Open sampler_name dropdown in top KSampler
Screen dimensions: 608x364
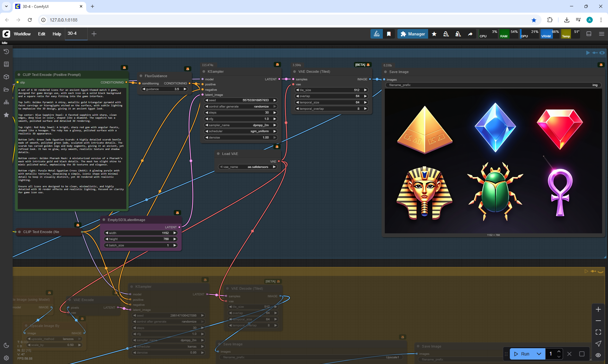(x=241, y=125)
